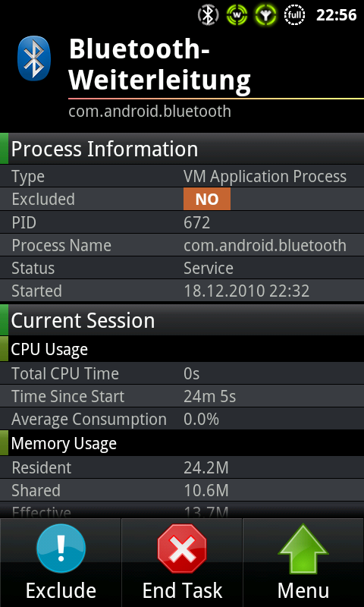Tap the green signal antenna status icon
This screenshot has height=607, width=364.
click(265, 15)
